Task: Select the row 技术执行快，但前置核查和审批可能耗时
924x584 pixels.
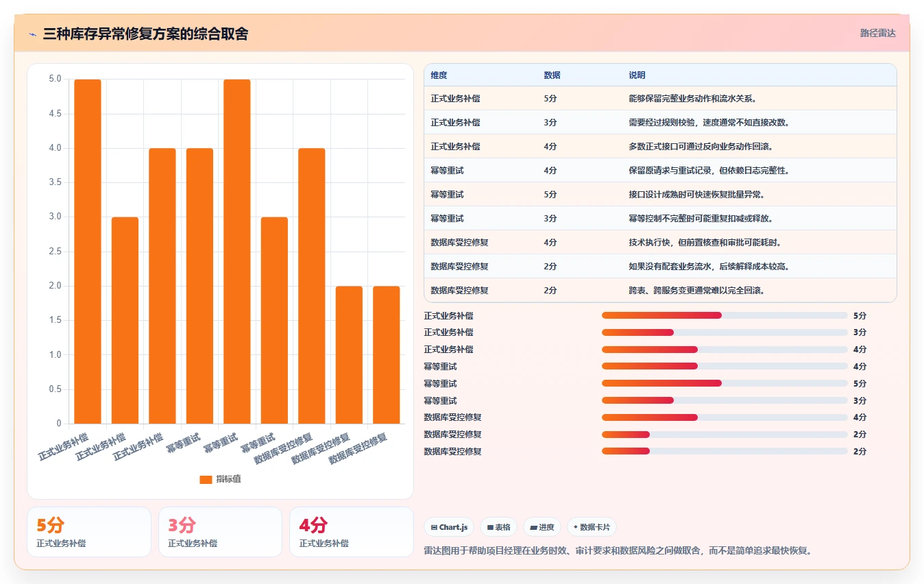Action: pos(660,242)
